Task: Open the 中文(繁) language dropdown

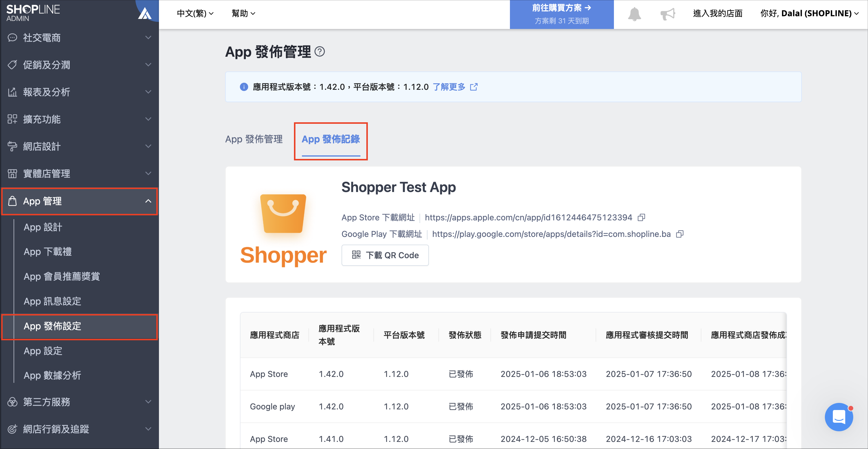Action: 195,14
